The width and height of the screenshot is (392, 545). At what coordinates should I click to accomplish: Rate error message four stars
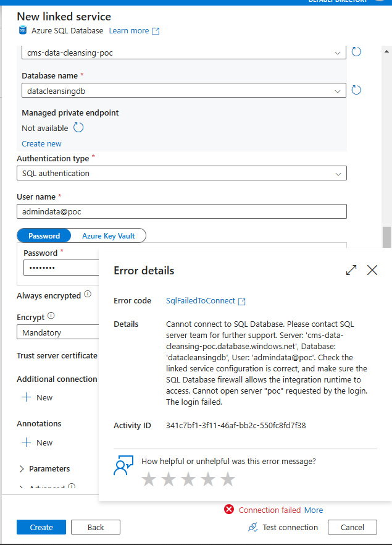208,479
